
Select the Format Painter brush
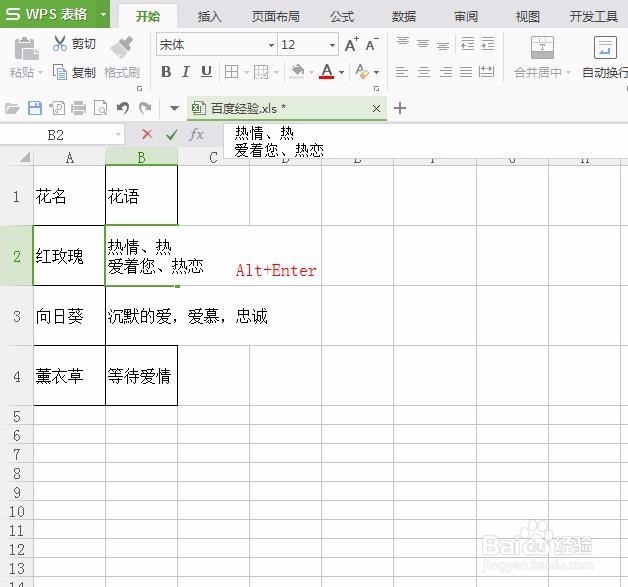tap(122, 47)
